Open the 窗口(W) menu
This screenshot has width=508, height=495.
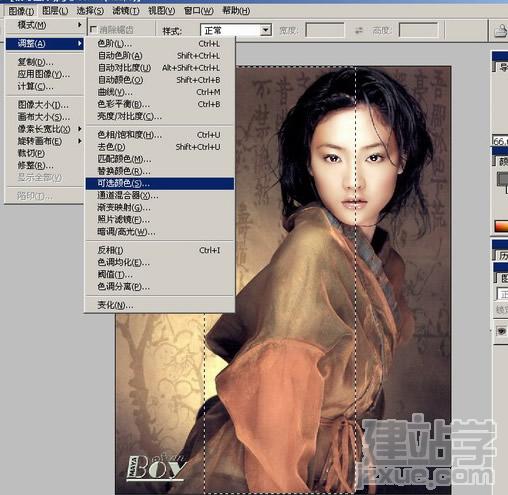click(198, 11)
